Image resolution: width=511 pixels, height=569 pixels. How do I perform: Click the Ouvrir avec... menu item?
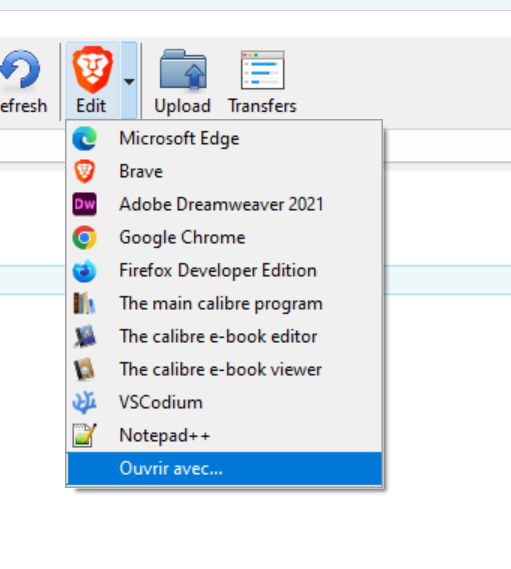tap(224, 468)
